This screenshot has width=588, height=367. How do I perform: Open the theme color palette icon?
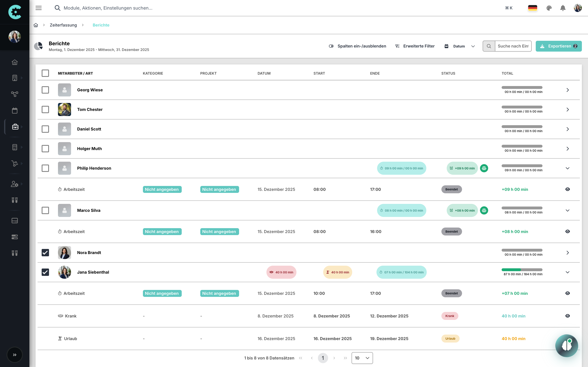549,8
